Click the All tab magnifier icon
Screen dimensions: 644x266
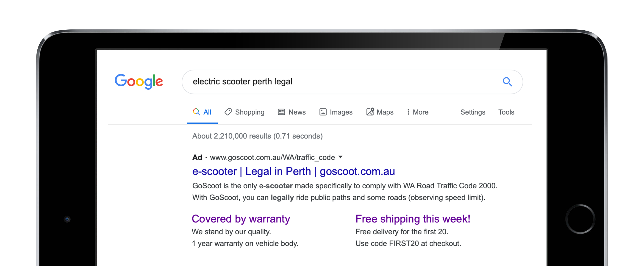pyautogui.click(x=196, y=112)
